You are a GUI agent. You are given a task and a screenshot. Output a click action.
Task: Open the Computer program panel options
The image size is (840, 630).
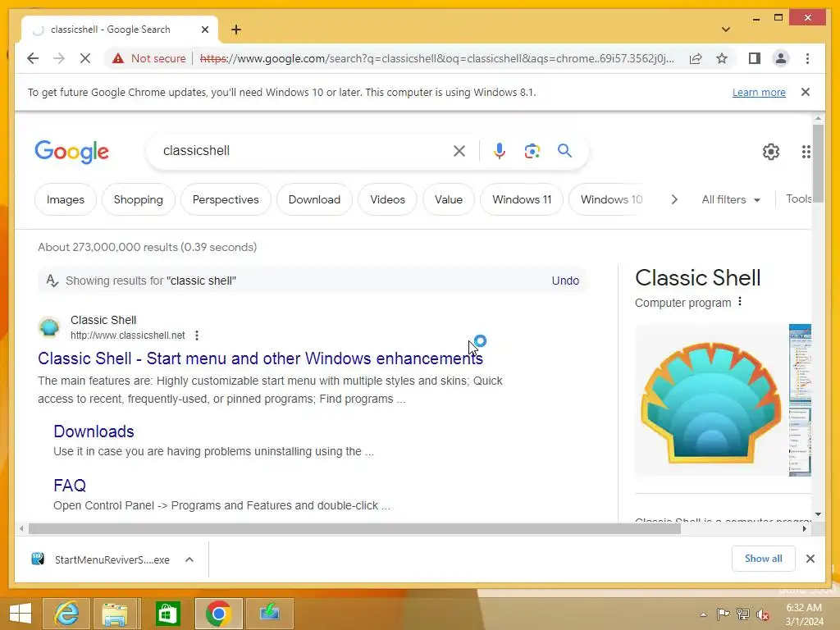pyautogui.click(x=740, y=302)
